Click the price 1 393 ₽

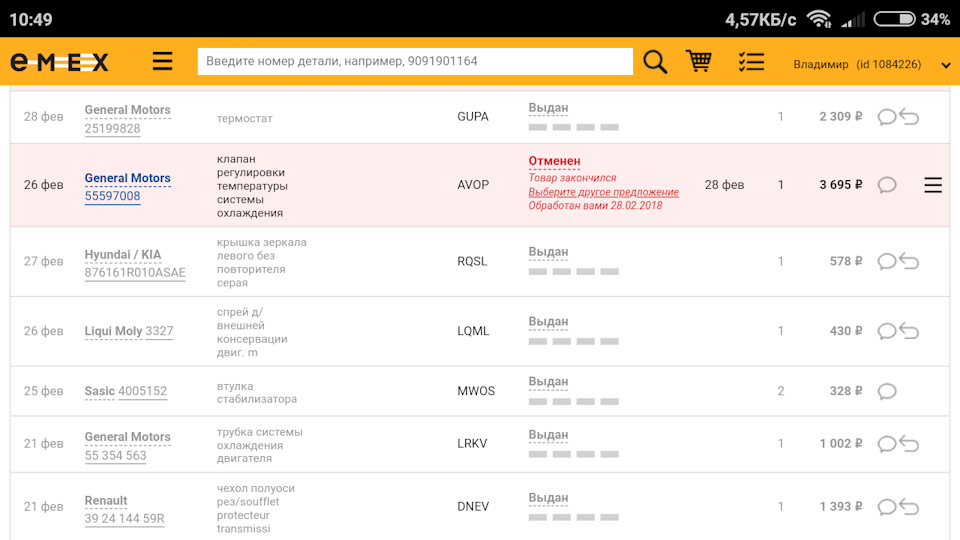(x=841, y=507)
